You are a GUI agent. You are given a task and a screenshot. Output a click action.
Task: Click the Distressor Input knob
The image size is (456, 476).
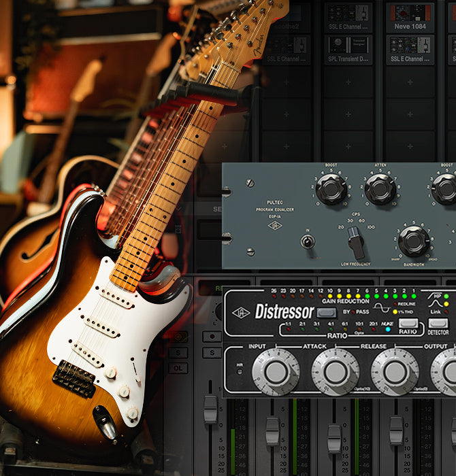click(x=276, y=372)
